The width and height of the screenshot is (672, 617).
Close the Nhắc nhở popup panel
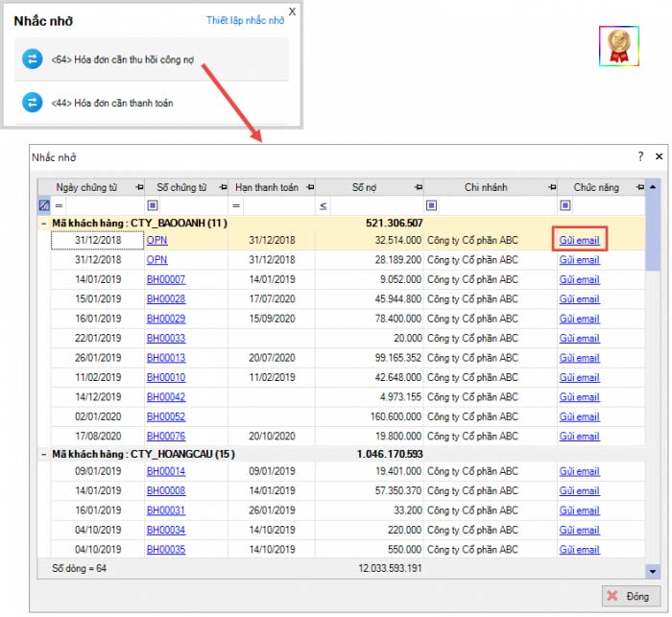292,12
